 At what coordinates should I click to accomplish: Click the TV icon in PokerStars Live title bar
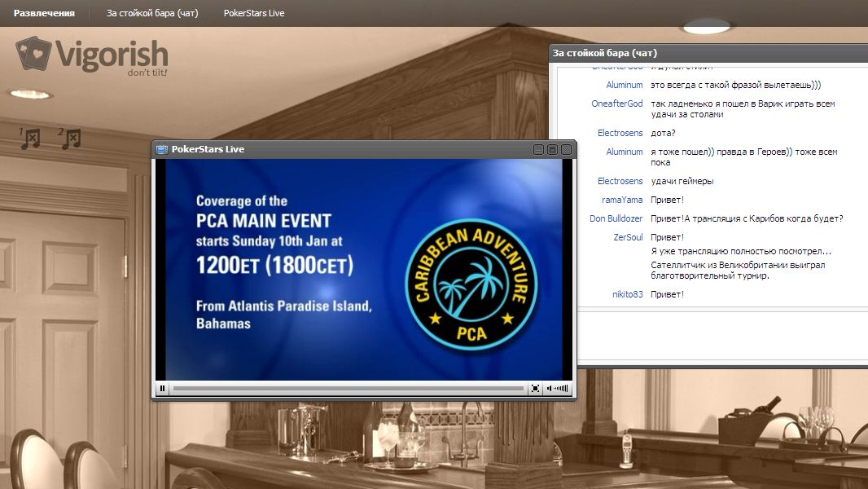point(162,149)
